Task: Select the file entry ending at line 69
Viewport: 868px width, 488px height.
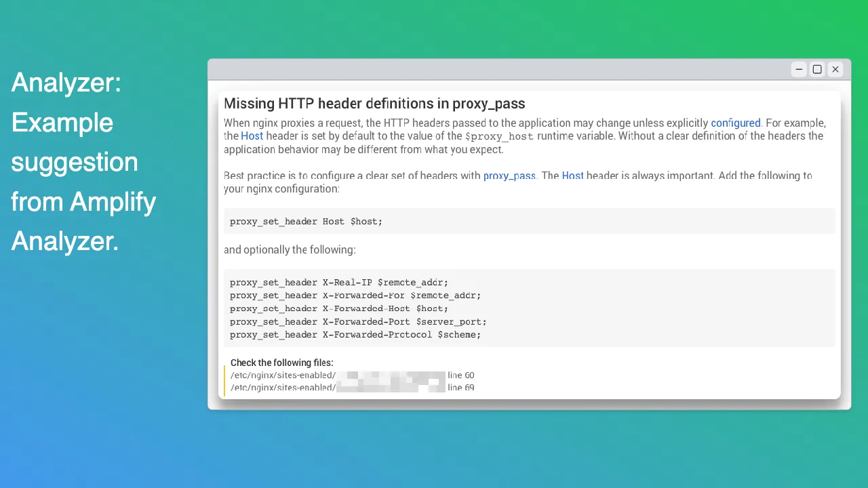Action: [x=352, y=387]
